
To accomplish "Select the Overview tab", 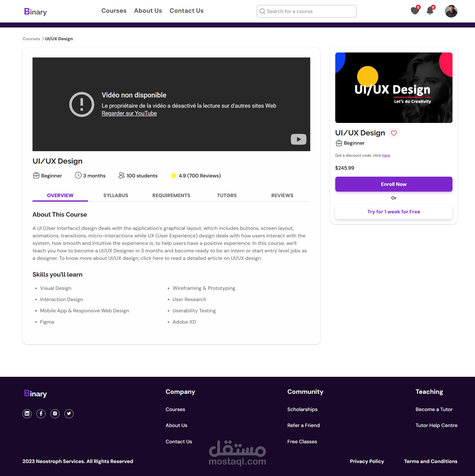I will click(60, 195).
